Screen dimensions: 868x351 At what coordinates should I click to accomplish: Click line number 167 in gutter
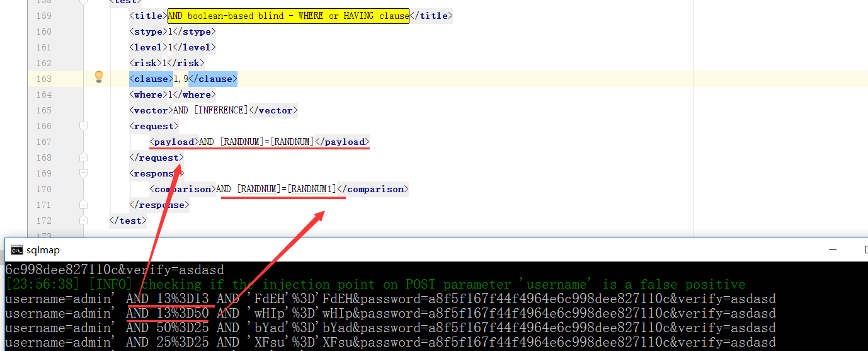[44, 142]
